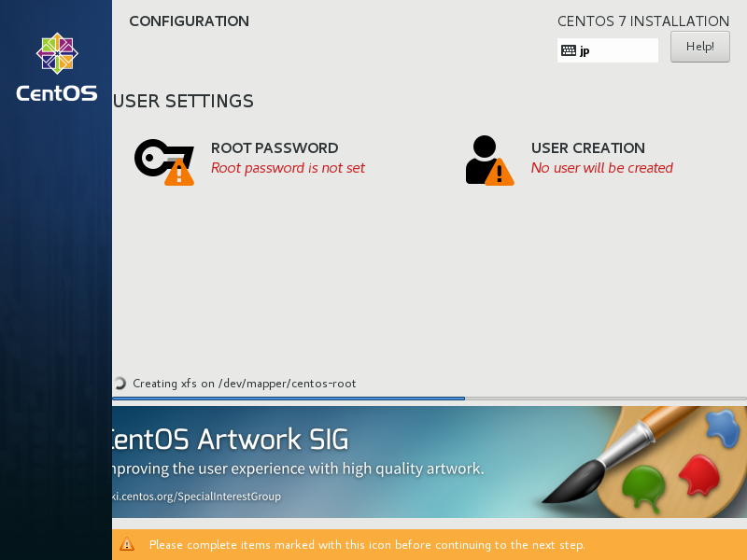Click the 'No user will be created' warning text

point(601,168)
